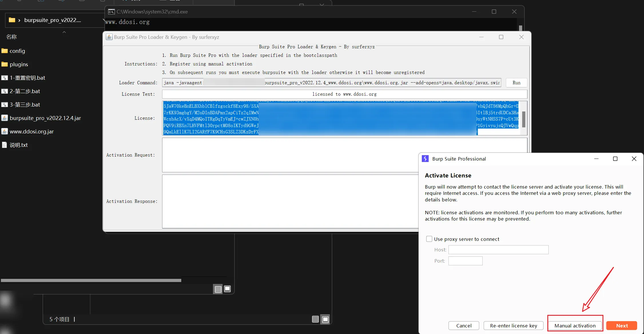
Task: Close the Burp Suite Pro Loader & Keygen window
Action: [x=521, y=37]
